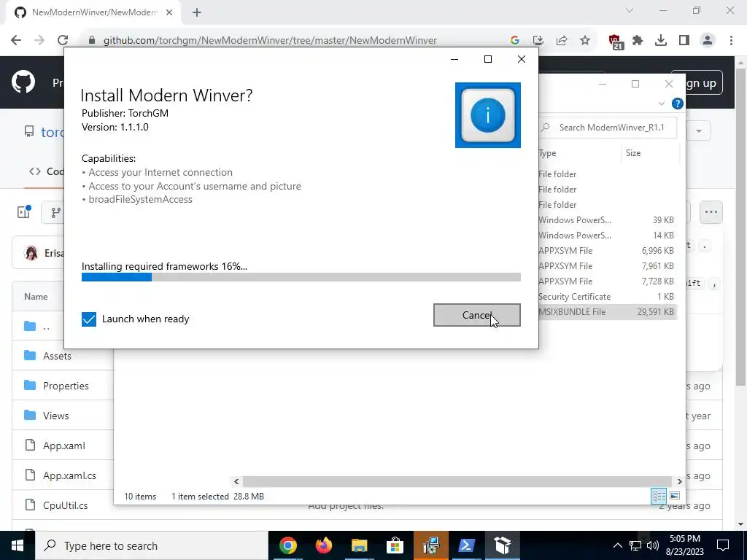Switch File Explorer to large icons view
Viewport: 747px width, 560px height.
click(675, 496)
